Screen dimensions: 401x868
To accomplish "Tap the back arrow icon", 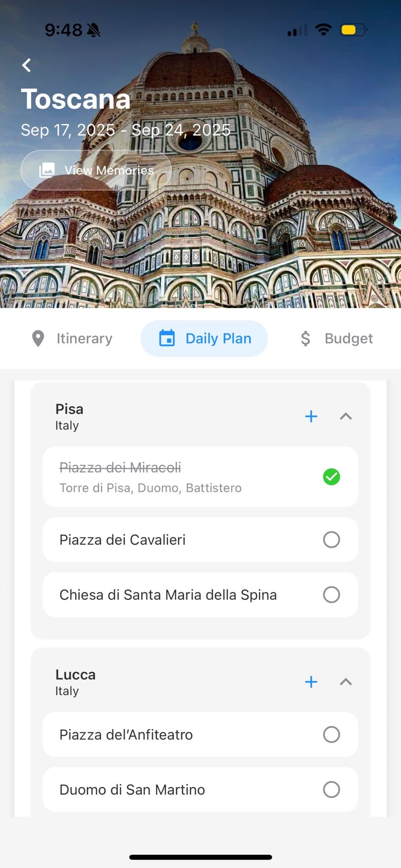I will coord(27,65).
